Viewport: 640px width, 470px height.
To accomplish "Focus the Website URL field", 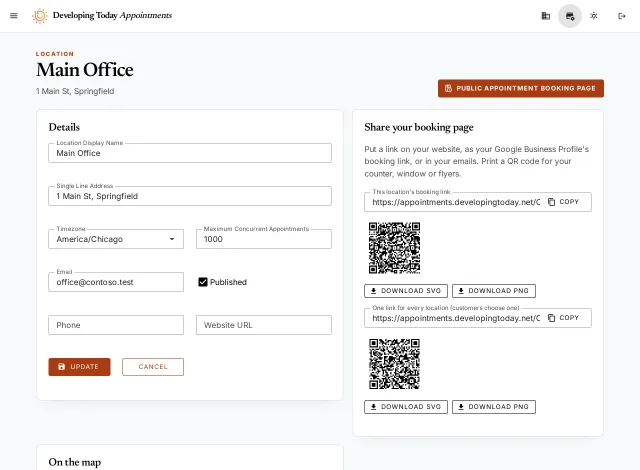I will coord(264,325).
